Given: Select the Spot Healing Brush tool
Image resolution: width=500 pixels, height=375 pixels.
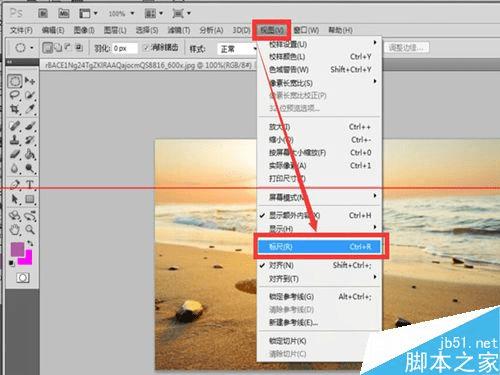Looking at the screenshot, I should pos(15,126).
